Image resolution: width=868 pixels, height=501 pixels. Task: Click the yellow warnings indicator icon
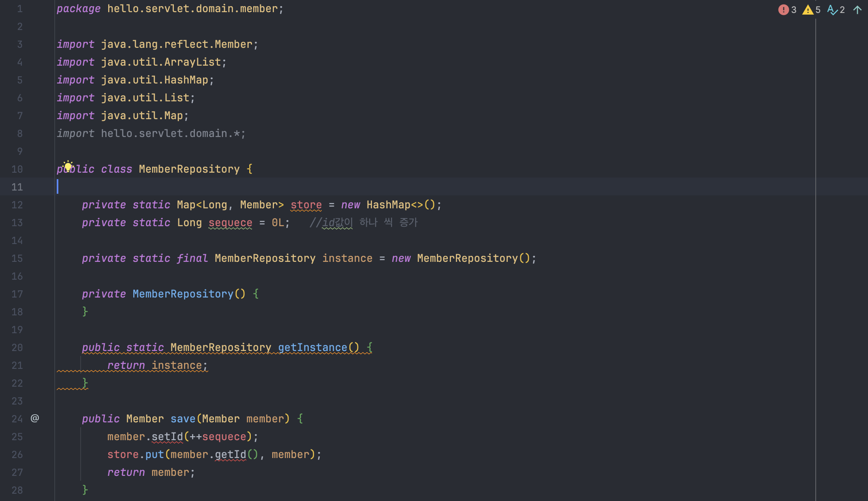click(808, 10)
